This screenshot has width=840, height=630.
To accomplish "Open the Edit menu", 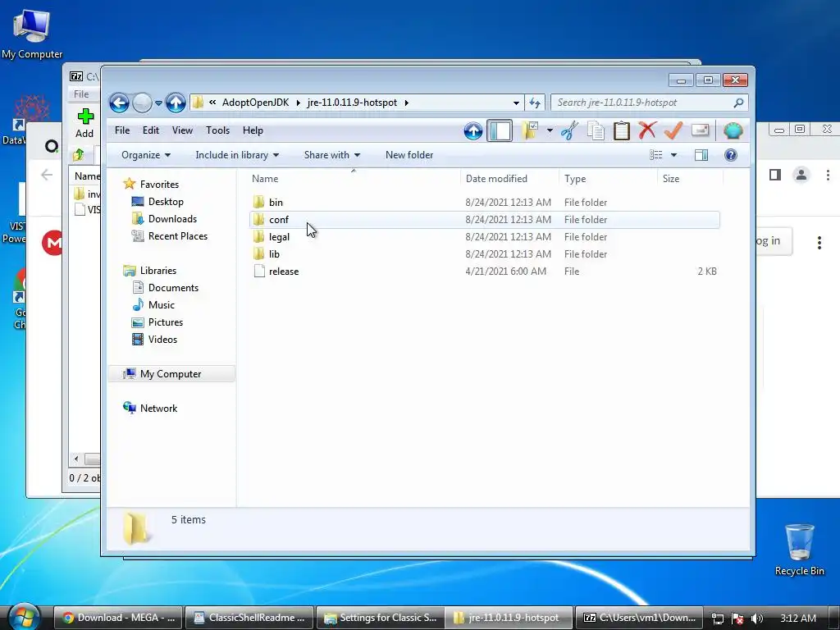I will [151, 130].
